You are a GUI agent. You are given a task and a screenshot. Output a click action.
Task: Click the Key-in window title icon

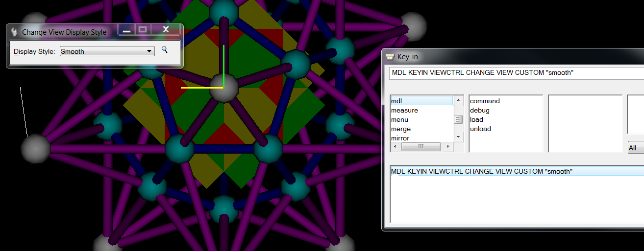click(x=390, y=57)
